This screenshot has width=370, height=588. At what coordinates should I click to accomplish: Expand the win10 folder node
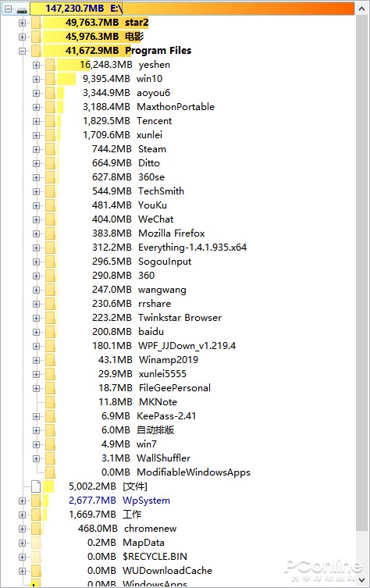tap(37, 79)
